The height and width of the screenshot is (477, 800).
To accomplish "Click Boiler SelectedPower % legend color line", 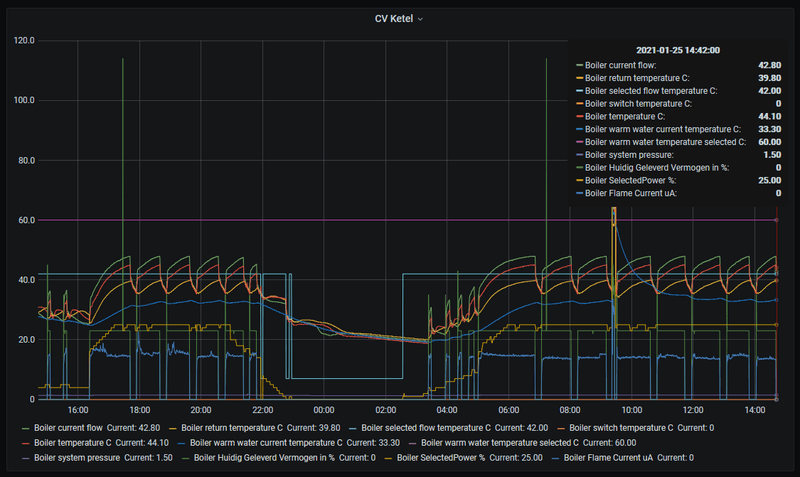I will (x=389, y=458).
